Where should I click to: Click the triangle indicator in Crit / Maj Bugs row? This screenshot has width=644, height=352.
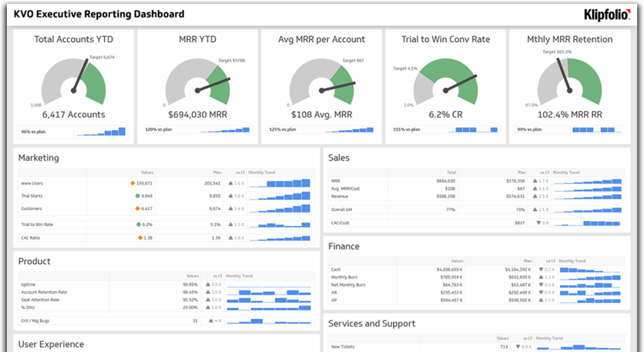click(x=211, y=321)
